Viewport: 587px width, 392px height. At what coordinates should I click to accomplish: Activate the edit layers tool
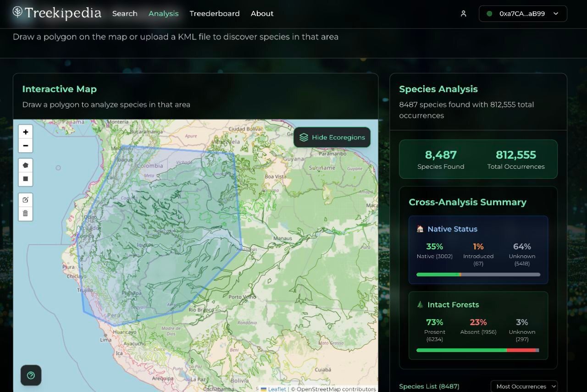26,200
